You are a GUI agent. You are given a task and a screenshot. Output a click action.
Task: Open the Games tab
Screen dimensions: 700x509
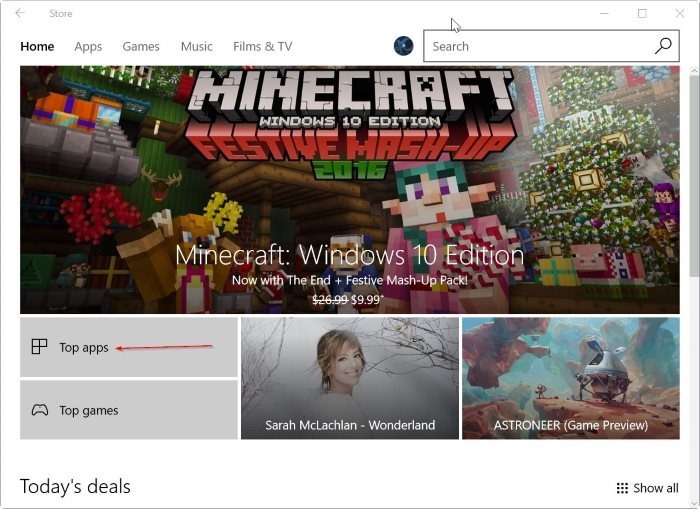(x=141, y=46)
